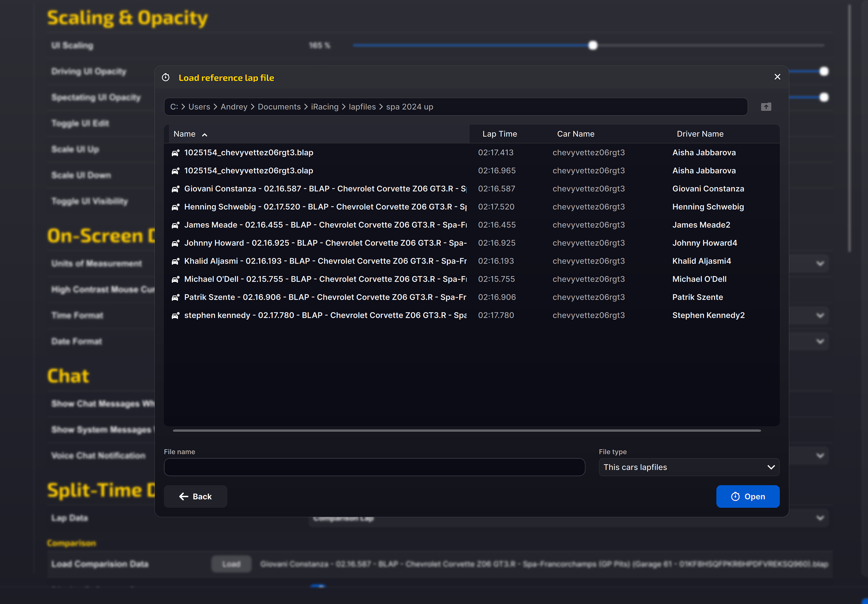The height and width of the screenshot is (604, 868).
Task: Click the Back button
Action: (x=196, y=496)
